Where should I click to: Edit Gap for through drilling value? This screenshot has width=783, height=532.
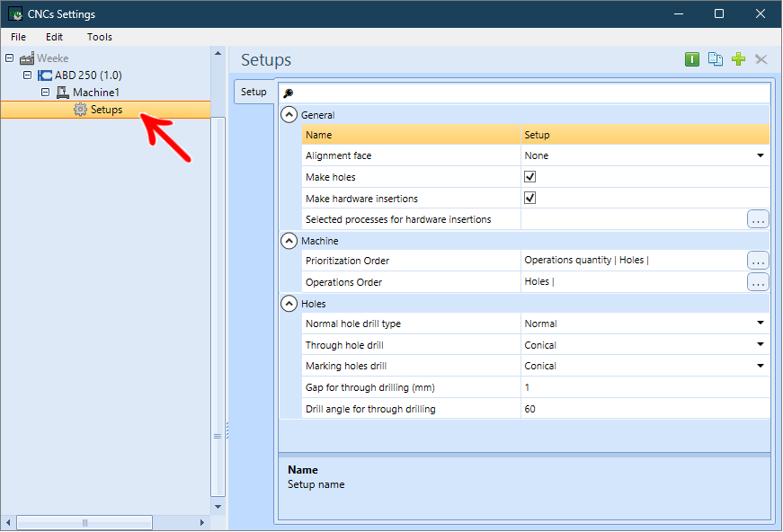645,387
